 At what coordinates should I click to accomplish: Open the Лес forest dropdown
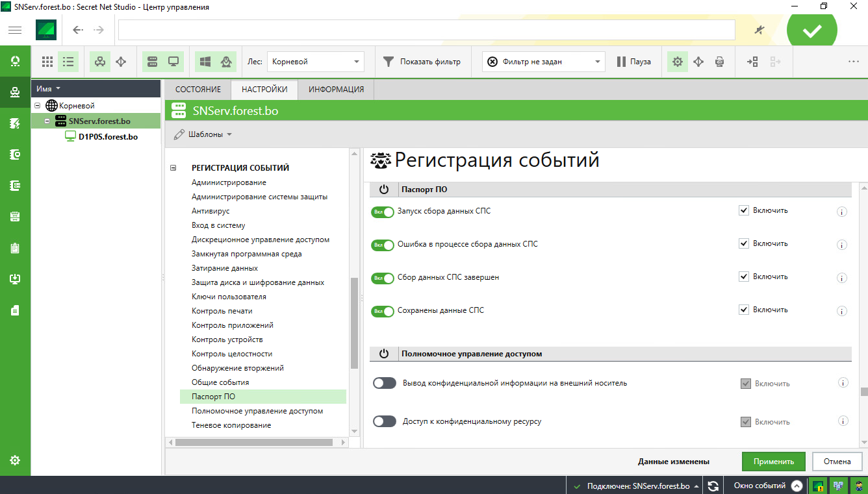tap(315, 62)
